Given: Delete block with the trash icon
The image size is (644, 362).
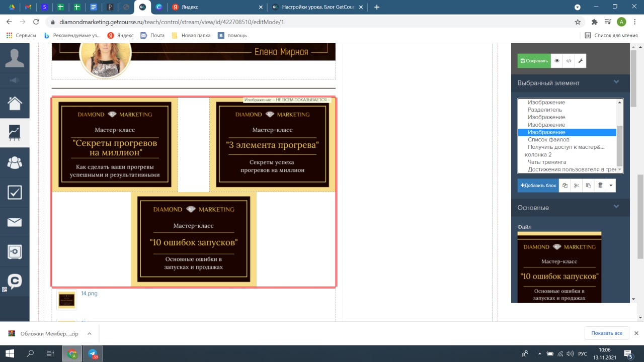Looking at the screenshot, I should [x=600, y=186].
